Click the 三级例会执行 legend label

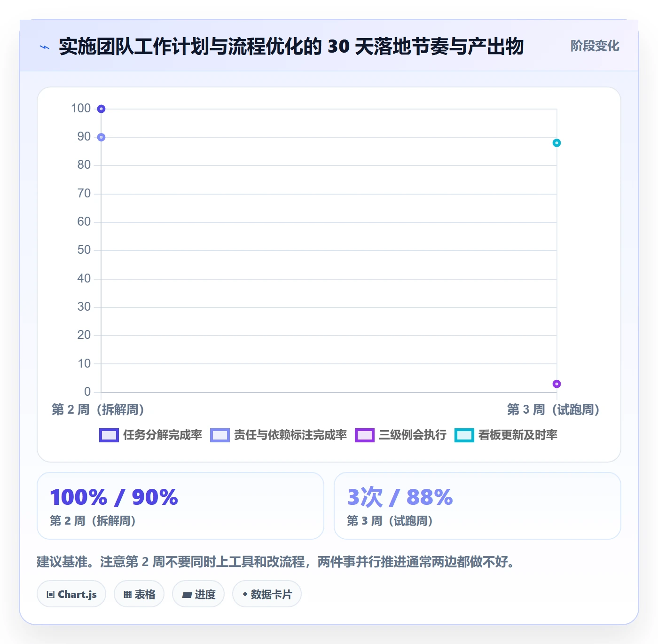coord(413,435)
